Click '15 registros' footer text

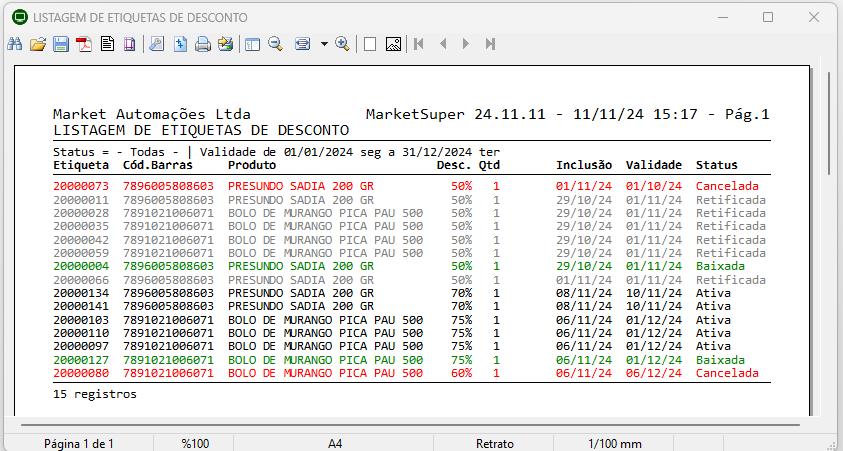(x=95, y=394)
